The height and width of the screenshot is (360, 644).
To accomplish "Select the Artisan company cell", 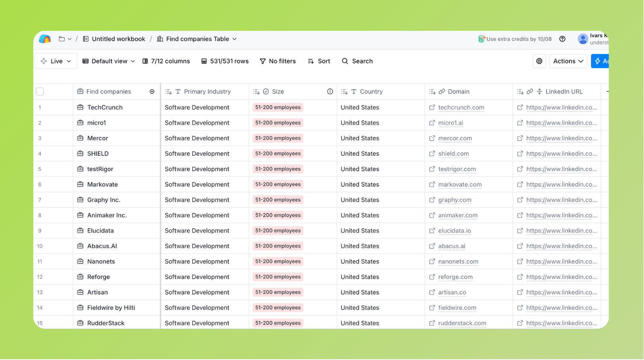I will click(x=117, y=292).
